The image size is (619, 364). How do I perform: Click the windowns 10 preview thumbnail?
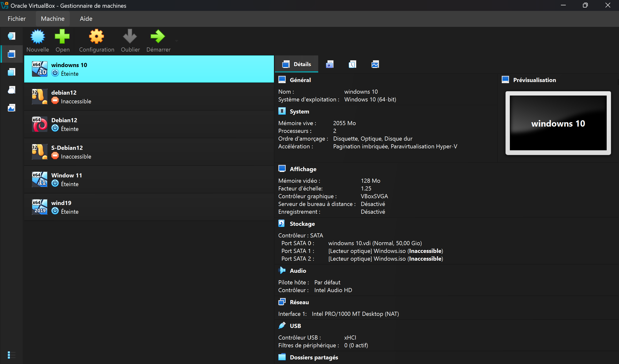(558, 123)
